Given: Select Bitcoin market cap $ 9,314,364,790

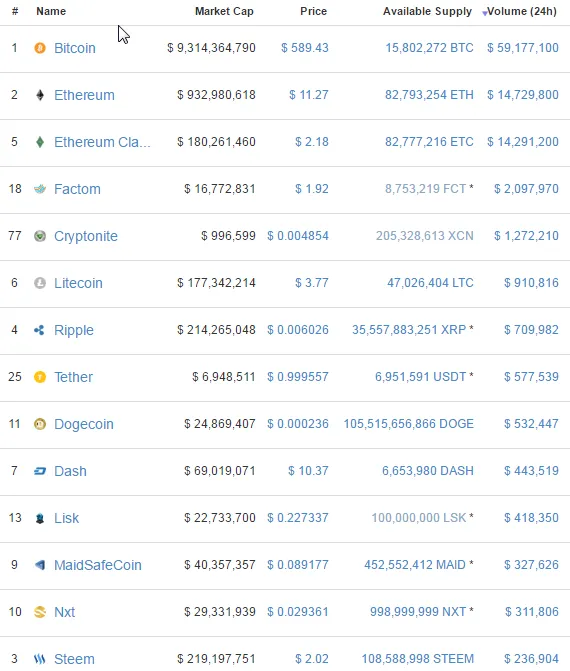Looking at the screenshot, I should (211, 48).
